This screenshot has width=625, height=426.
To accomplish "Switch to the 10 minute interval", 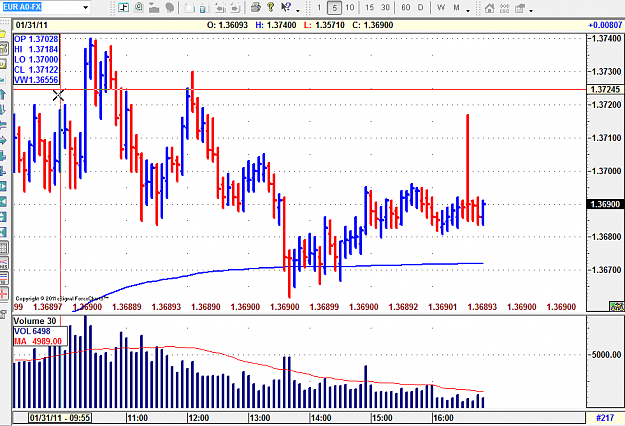I will click(x=350, y=8).
